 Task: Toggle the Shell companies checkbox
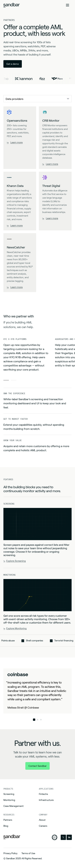23,641
